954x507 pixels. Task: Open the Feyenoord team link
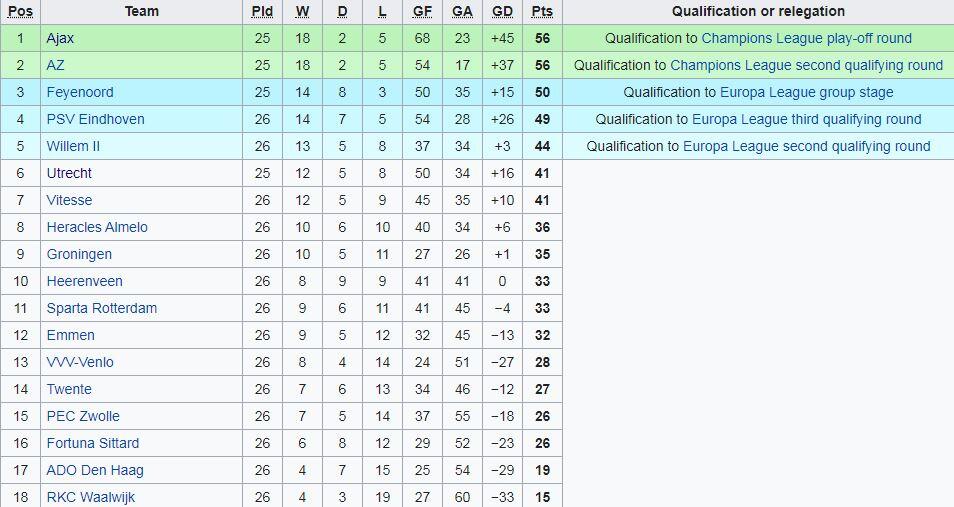click(x=80, y=93)
